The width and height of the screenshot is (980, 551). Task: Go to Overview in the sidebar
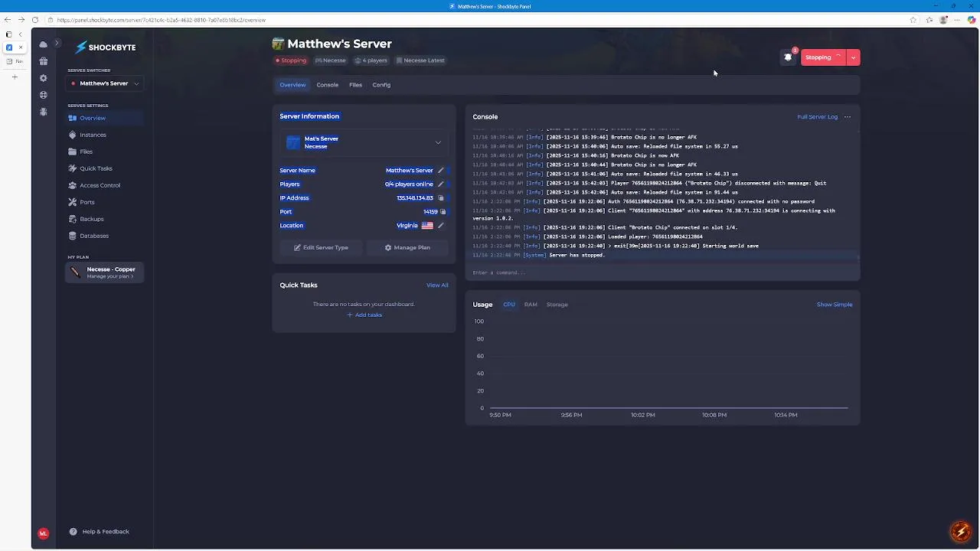(104, 118)
